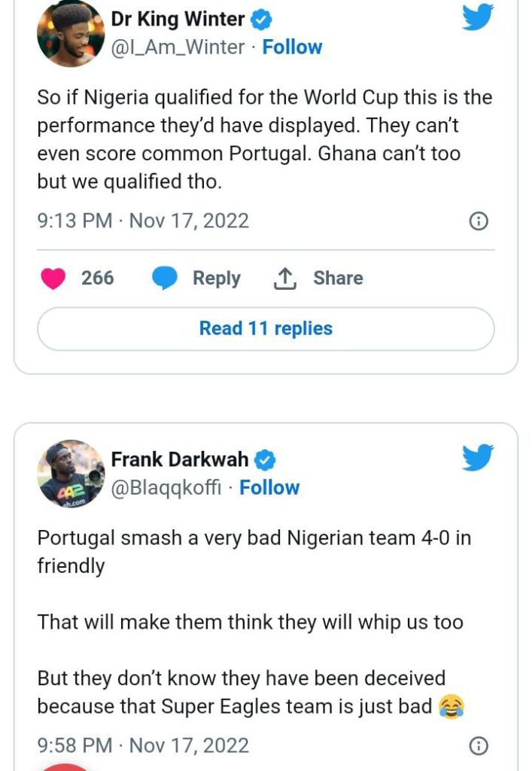Open Frank Darkwah's profile picture

coord(70,474)
